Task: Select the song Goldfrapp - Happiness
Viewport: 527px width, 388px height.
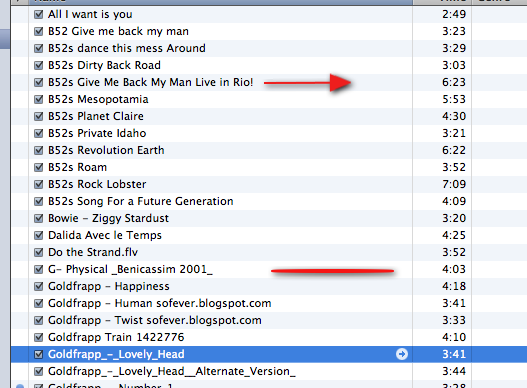Action: [109, 286]
